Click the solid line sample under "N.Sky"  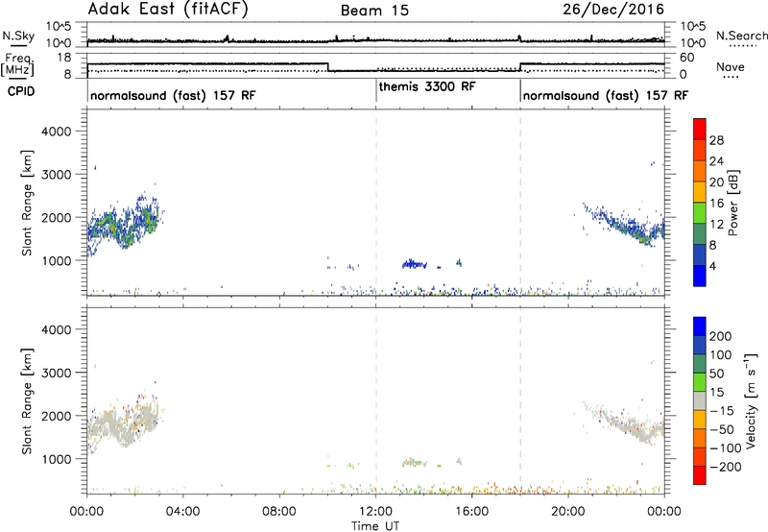[18, 45]
